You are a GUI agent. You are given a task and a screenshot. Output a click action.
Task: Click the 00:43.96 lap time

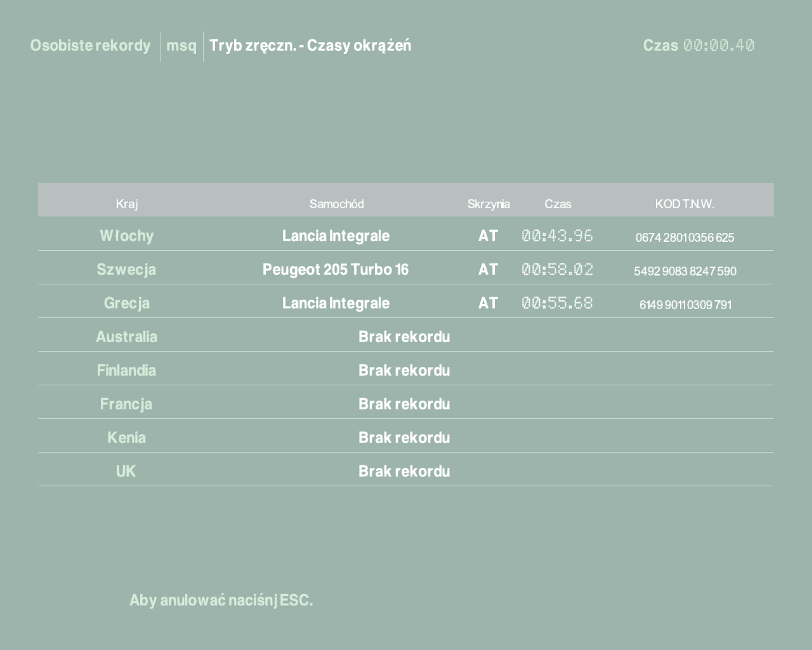pos(557,236)
